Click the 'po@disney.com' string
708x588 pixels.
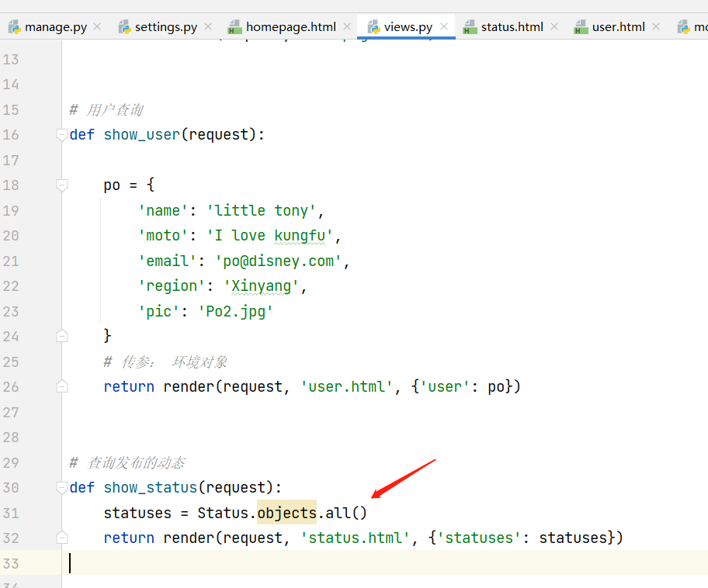[278, 261]
